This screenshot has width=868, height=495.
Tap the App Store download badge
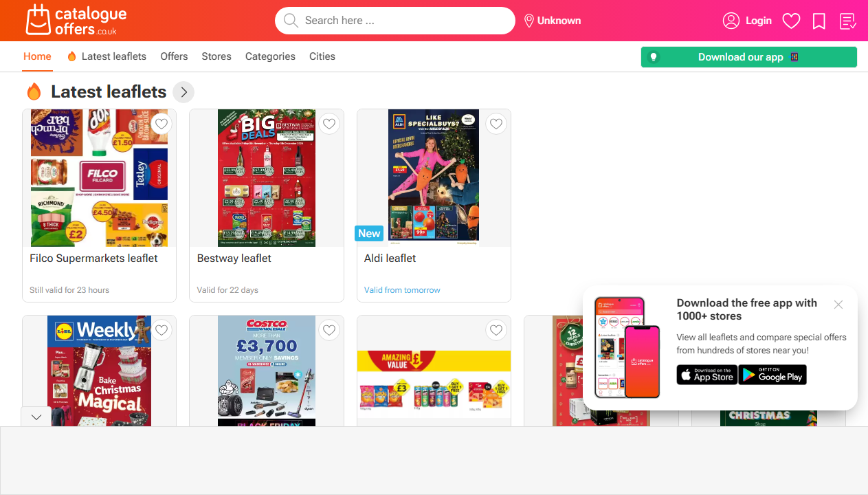pyautogui.click(x=707, y=375)
